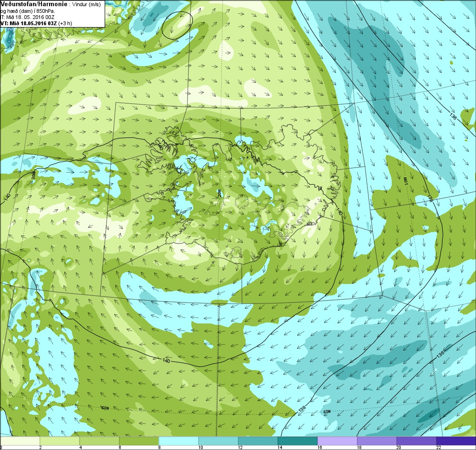Click the valid time 'Mið 18.05.2016 03Z (+3 h)'

tap(40, 23)
